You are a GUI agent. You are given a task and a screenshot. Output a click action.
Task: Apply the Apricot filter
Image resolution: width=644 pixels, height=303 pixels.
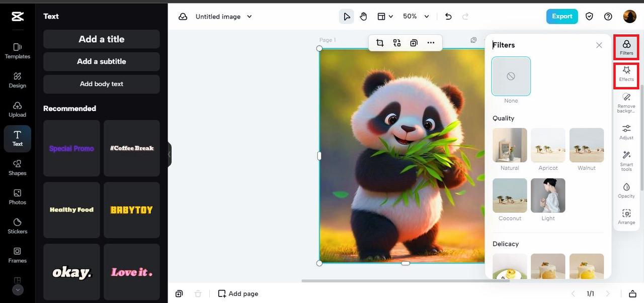(x=548, y=145)
